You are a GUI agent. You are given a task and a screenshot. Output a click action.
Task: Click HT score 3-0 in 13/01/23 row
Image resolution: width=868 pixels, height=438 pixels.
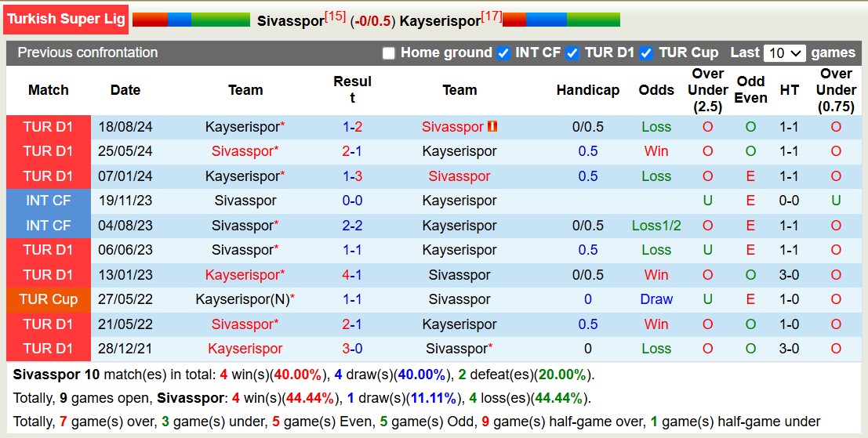pos(789,275)
